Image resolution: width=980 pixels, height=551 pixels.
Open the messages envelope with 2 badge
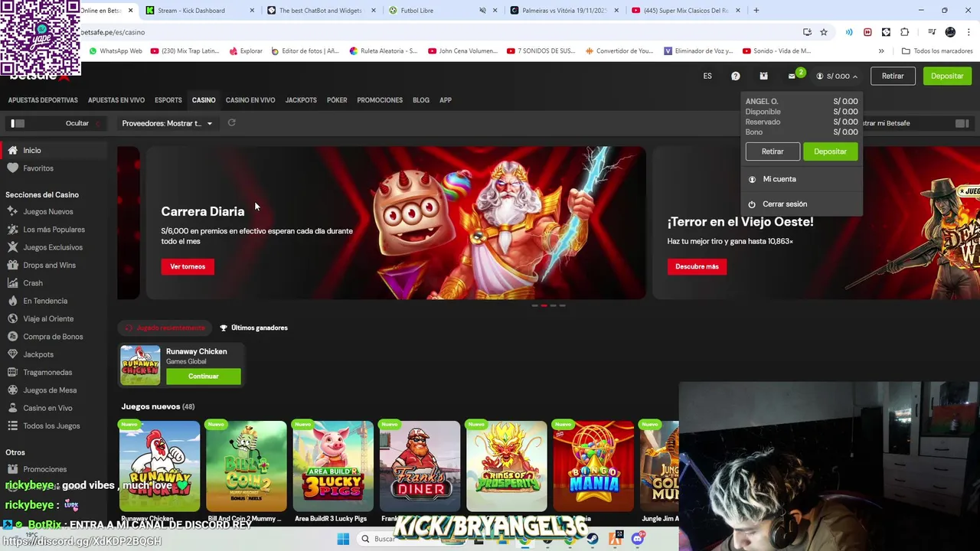pos(793,75)
